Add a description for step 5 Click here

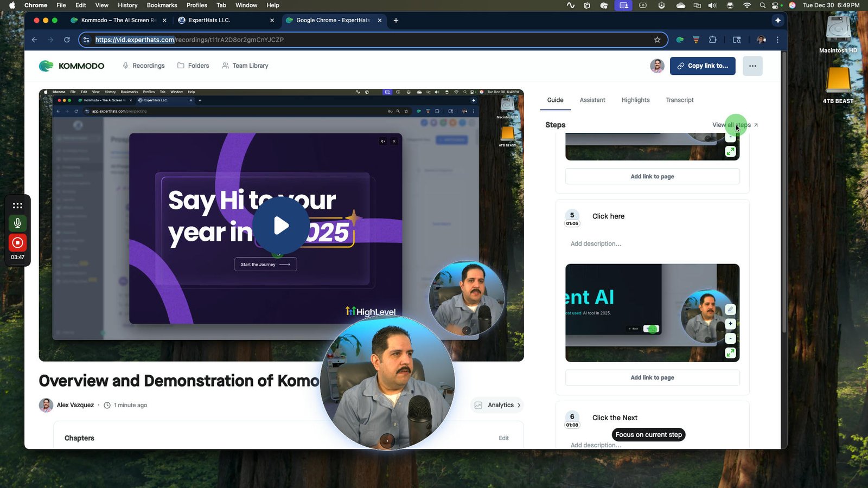(x=596, y=243)
